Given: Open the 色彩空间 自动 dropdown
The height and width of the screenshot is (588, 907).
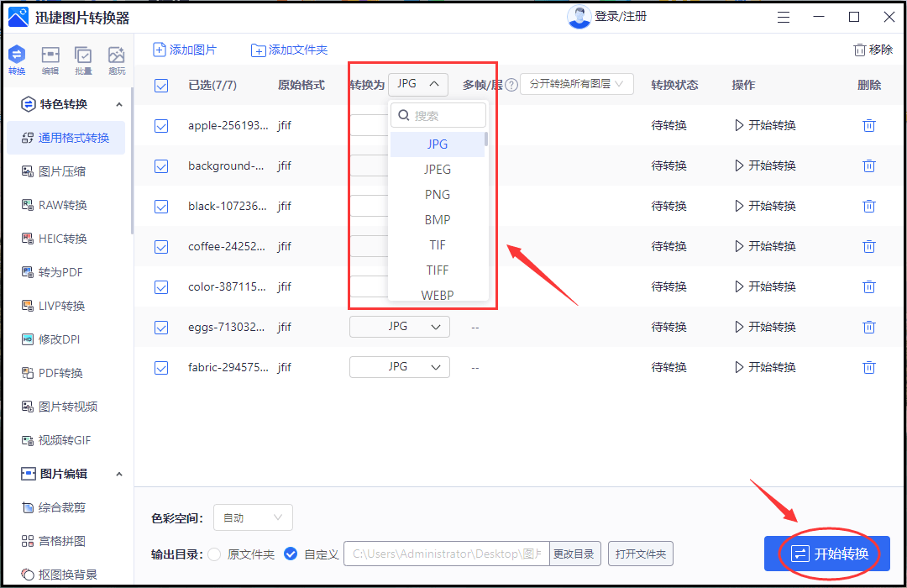Looking at the screenshot, I should tap(253, 517).
